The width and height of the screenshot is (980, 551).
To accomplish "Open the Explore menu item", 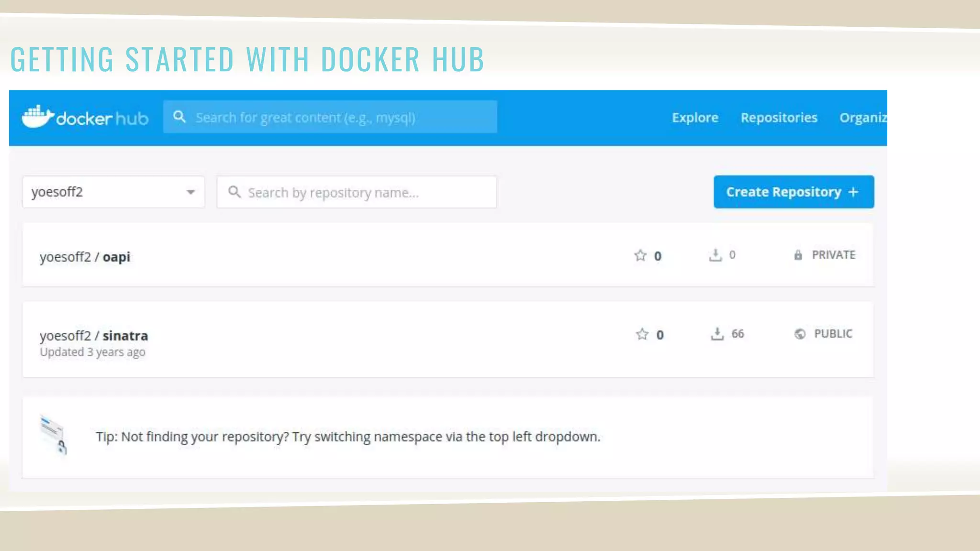I will [695, 118].
